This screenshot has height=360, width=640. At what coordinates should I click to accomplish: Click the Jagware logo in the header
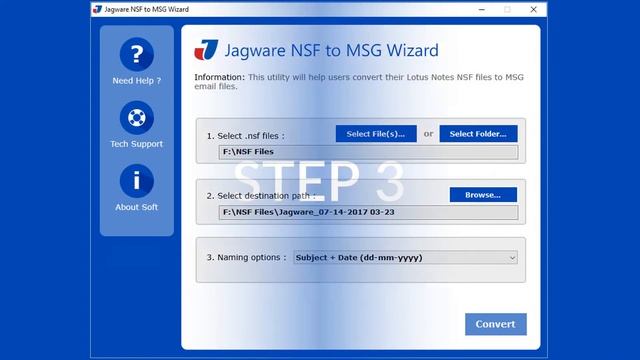tap(206, 50)
